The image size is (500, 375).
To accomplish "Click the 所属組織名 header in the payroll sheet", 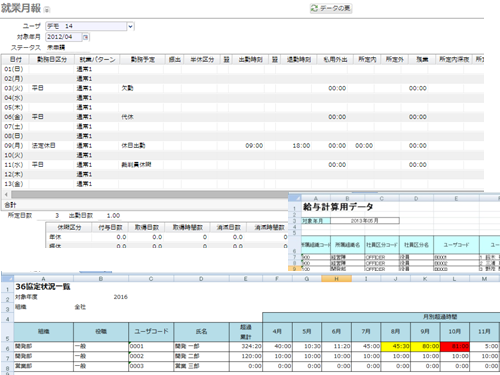I will 347,245.
